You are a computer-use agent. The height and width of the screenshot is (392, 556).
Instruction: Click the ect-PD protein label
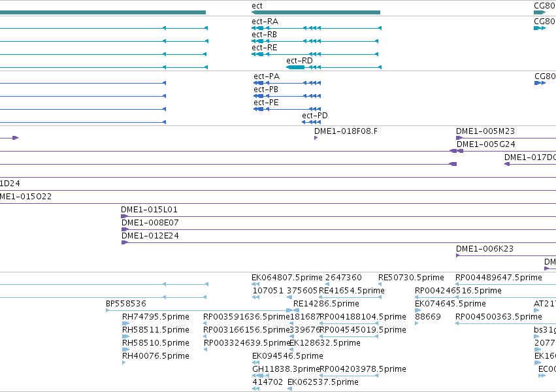pyautogui.click(x=315, y=116)
